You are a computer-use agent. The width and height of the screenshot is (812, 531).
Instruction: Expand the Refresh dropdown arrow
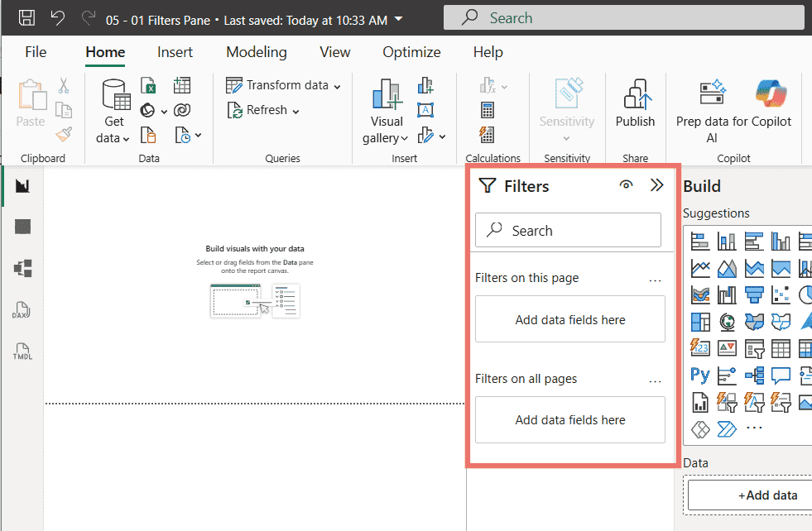click(295, 112)
